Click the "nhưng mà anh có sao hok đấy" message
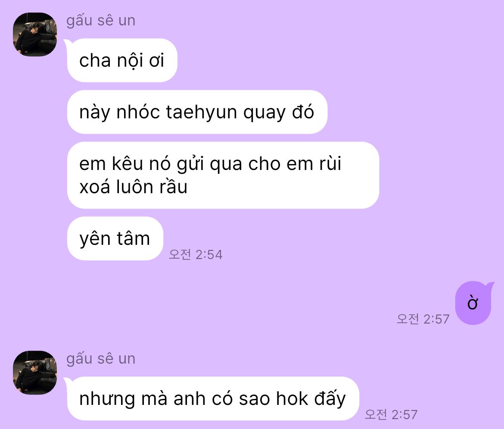This screenshot has height=429, width=504. pos(213,398)
